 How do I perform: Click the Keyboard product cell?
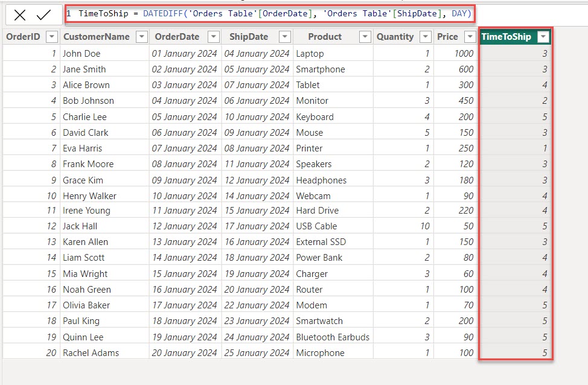[x=333, y=117]
